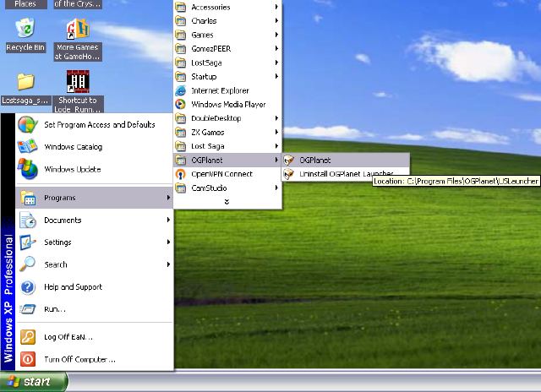Expand more programs with the double chevron
The image size is (541, 392).
point(227,202)
